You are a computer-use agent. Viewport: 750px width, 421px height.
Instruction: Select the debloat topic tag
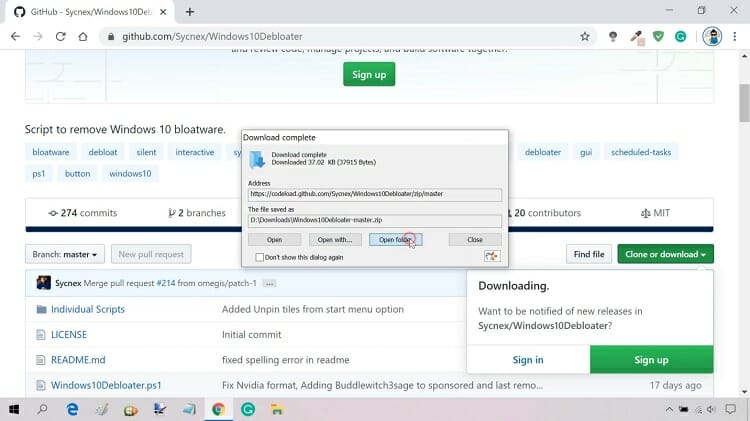click(103, 152)
